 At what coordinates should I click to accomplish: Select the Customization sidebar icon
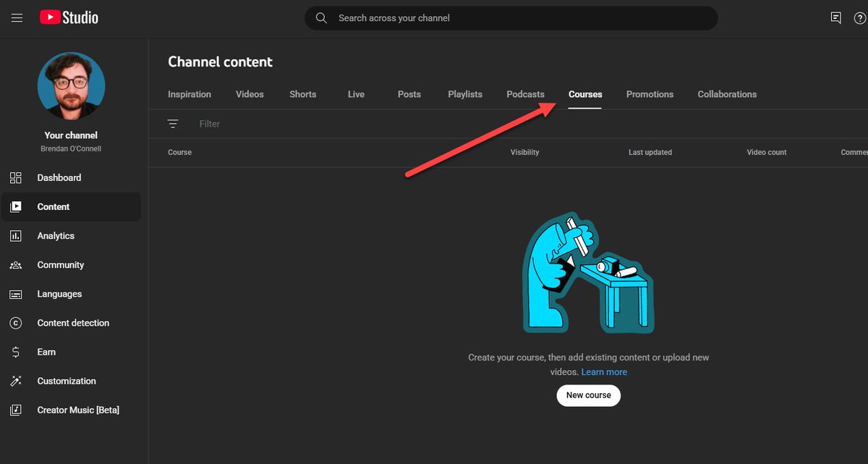point(16,380)
